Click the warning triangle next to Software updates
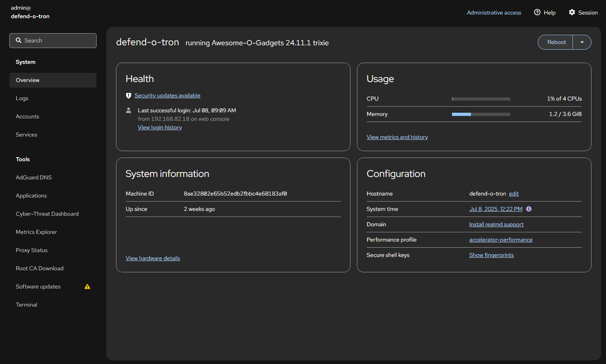606x364 pixels. [87, 286]
